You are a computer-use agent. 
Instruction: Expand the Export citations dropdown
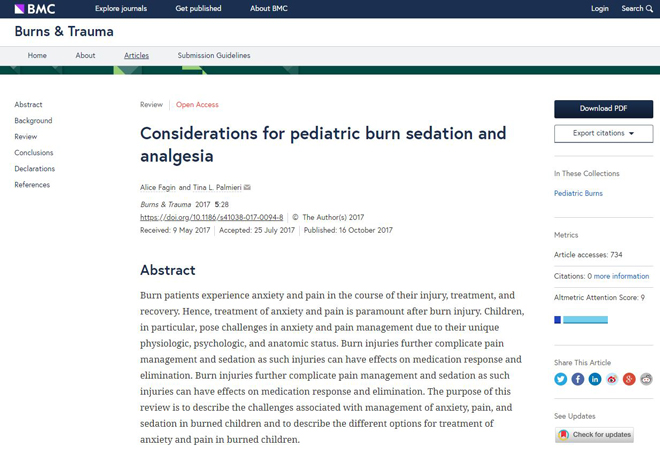604,133
